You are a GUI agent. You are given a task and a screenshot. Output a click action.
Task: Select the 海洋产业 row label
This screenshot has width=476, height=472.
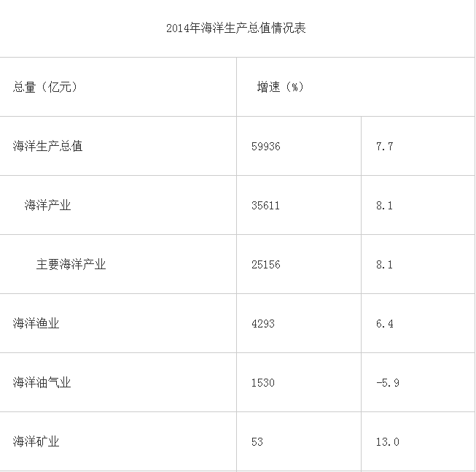click(47, 205)
